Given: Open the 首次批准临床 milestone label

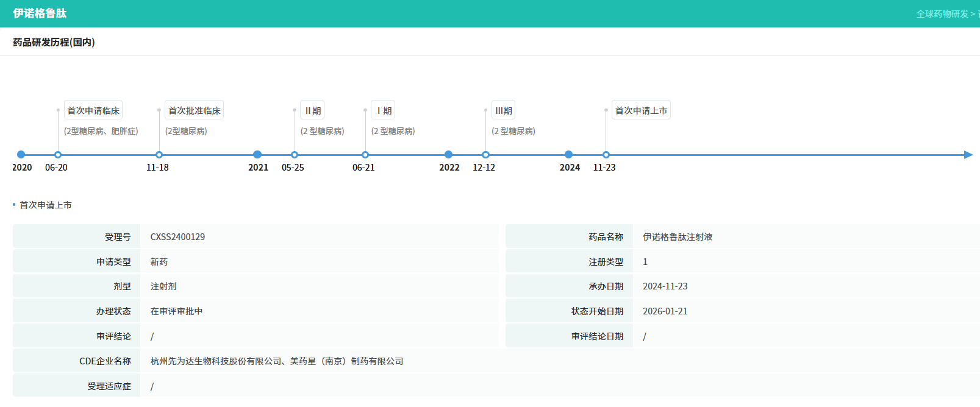Looking at the screenshot, I should pos(195,110).
